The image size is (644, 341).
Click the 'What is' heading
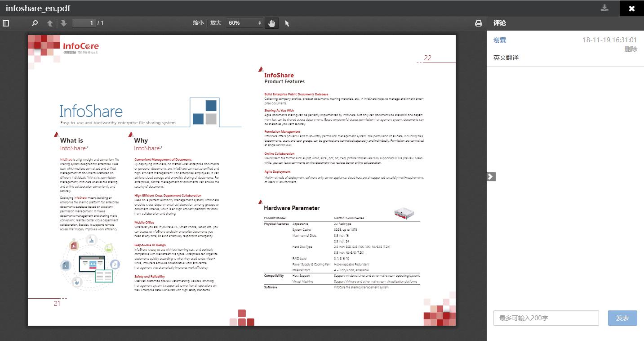tap(71, 140)
